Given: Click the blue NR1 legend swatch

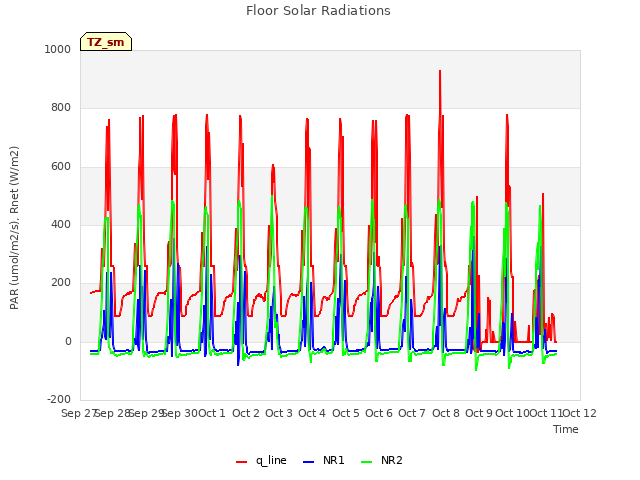Looking at the screenshot, I should pos(309,462).
